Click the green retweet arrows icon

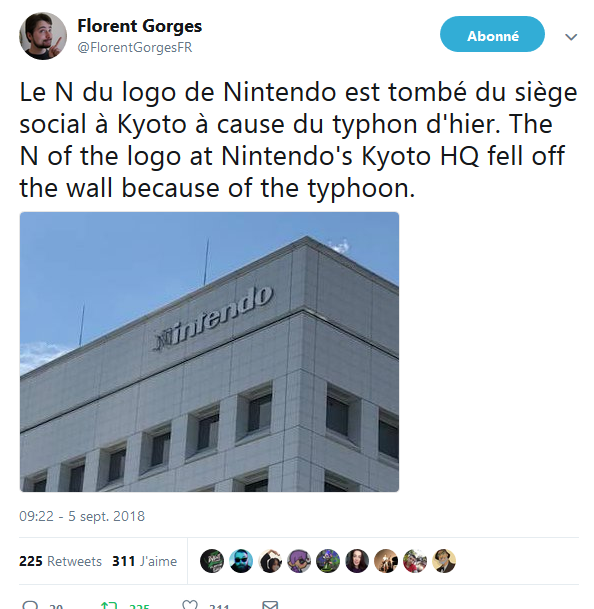[108, 605]
